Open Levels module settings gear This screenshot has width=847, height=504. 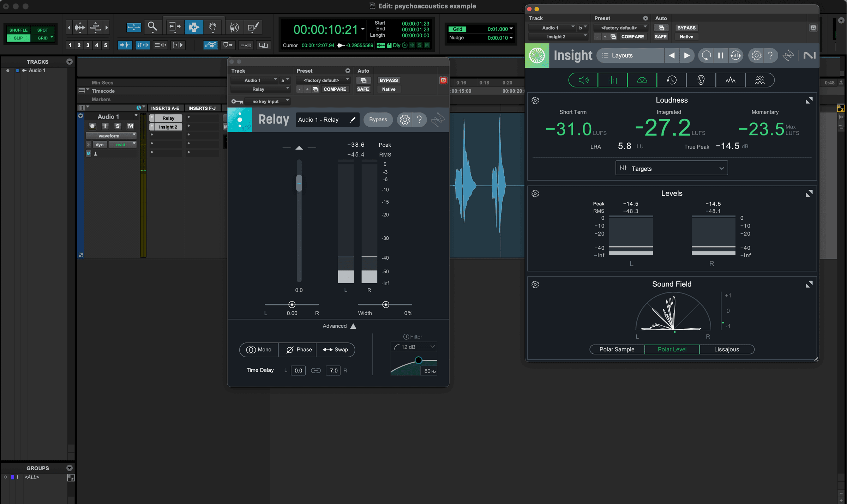point(535,194)
